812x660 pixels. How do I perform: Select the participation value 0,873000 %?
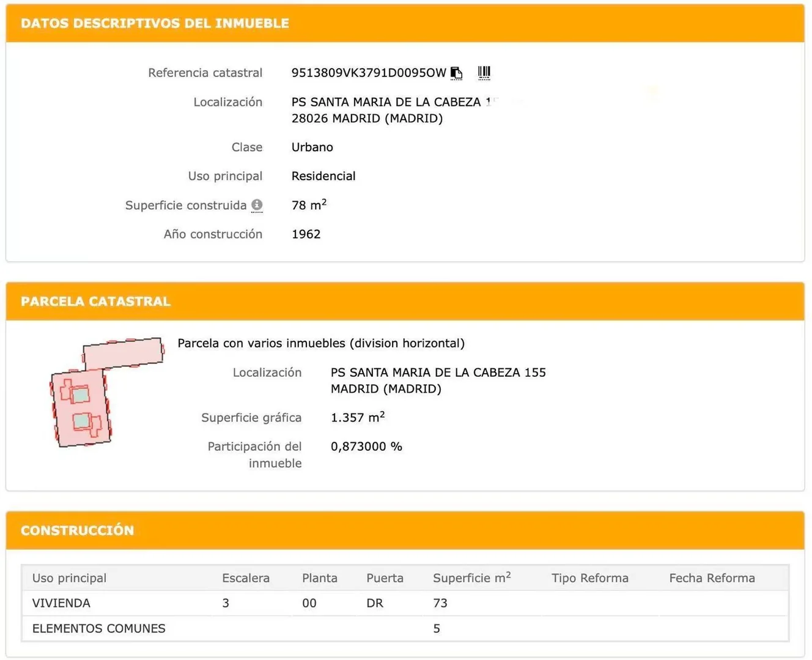[366, 447]
